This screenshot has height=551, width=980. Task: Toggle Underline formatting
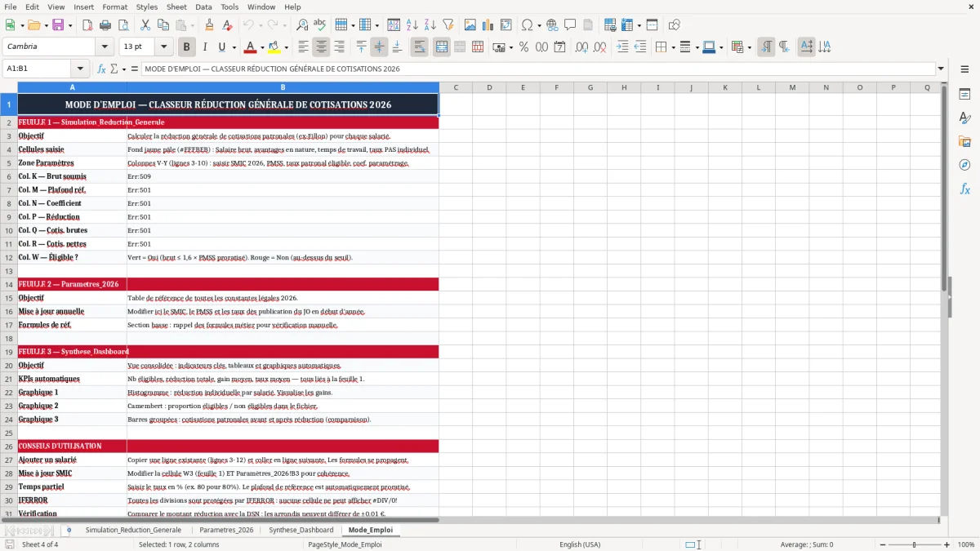click(x=222, y=47)
